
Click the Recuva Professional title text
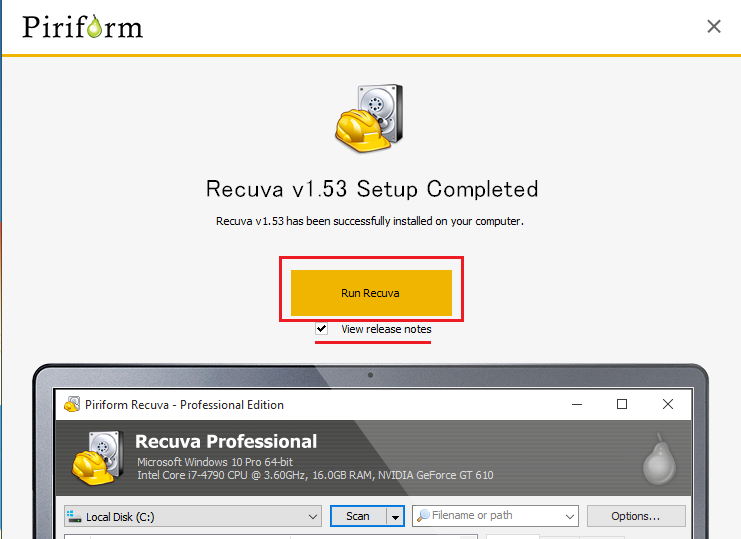point(226,441)
